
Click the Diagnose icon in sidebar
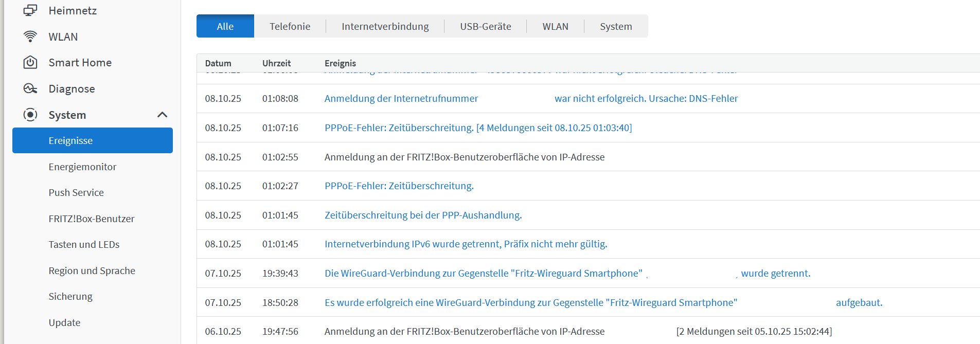coord(30,88)
